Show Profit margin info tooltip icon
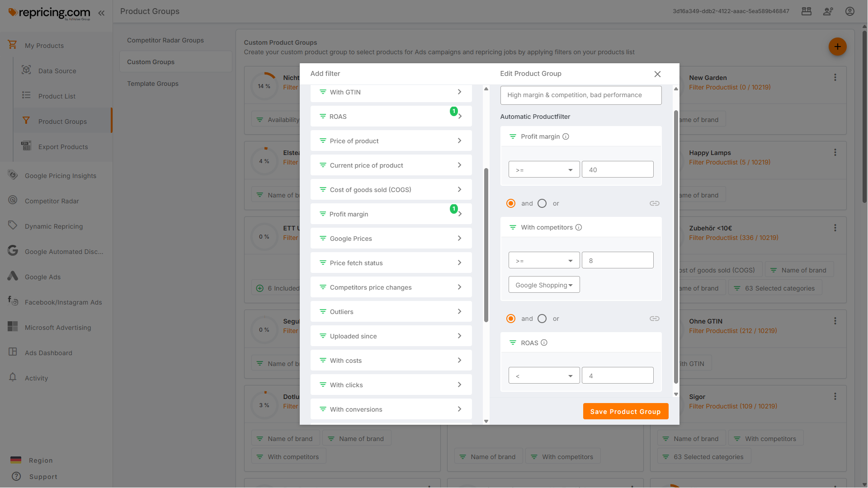The width and height of the screenshot is (868, 488). [x=566, y=136]
